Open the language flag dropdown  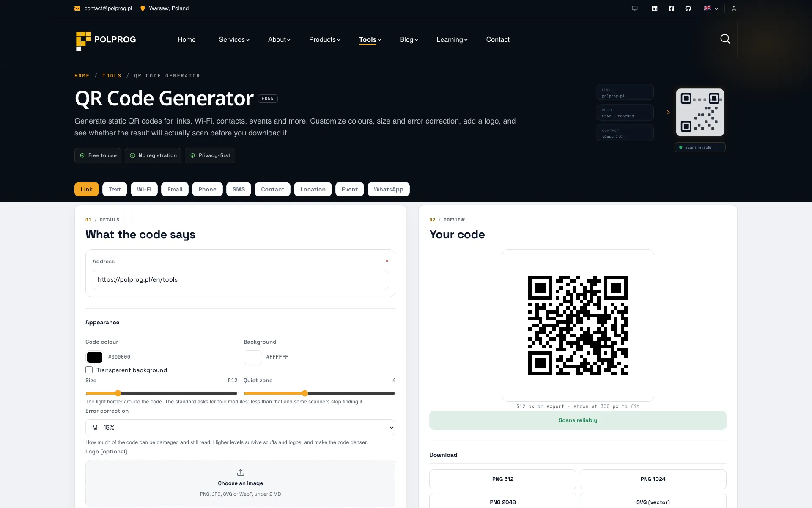tap(711, 8)
